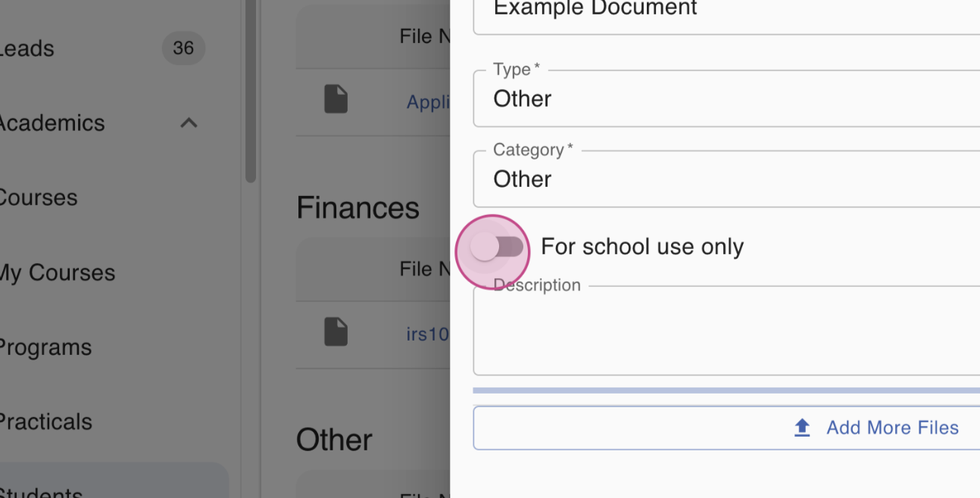Open the Courses sidebar item

pos(38,198)
